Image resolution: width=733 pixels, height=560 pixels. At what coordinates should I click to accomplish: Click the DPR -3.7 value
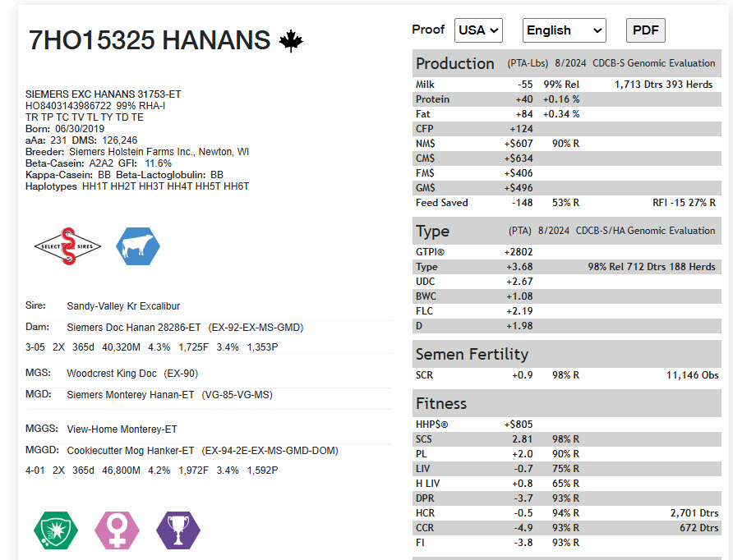523,498
